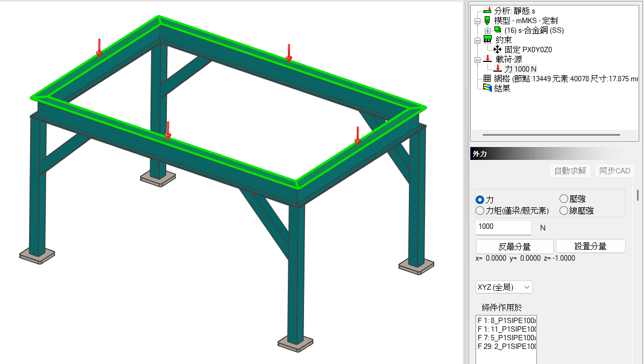Click the 網格 mesh grid icon
644x364 pixels.
coord(487,78)
